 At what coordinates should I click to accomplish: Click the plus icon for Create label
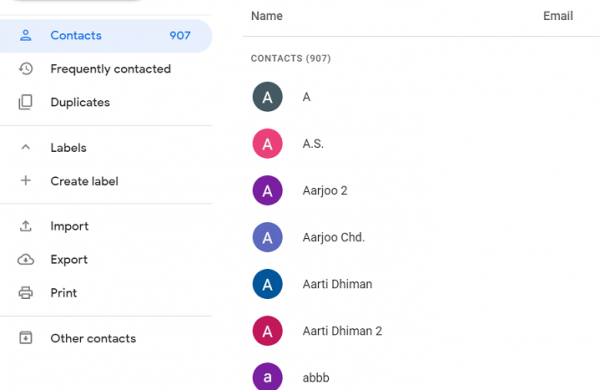(26, 181)
